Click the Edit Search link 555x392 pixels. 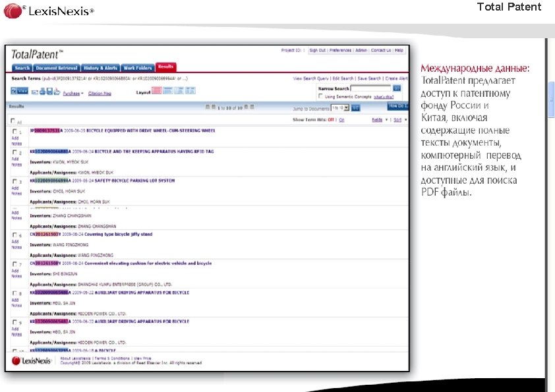point(343,78)
